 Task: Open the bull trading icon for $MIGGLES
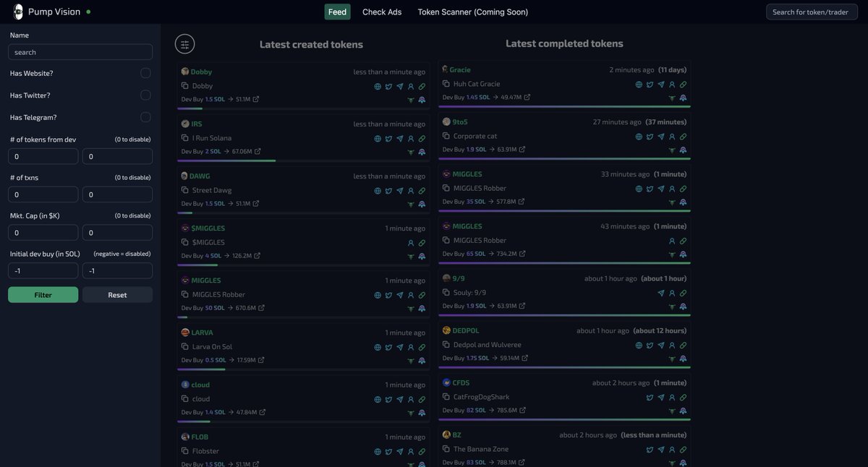point(411,256)
